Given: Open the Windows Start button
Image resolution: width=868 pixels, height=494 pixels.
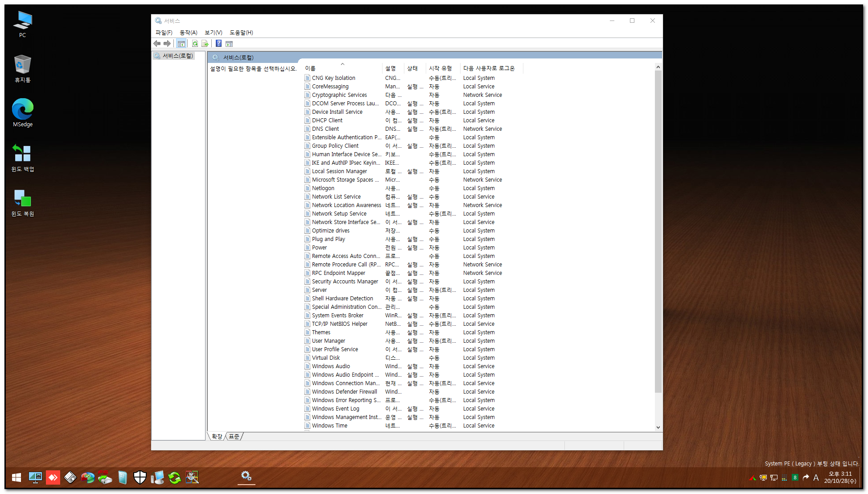Looking at the screenshot, I should point(16,477).
